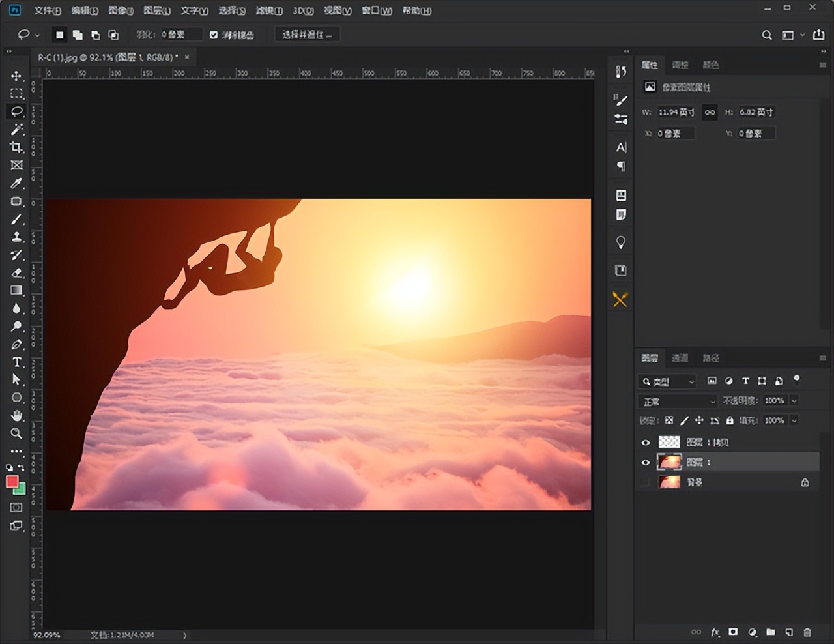The width and height of the screenshot is (834, 644).
Task: Expand the 不透明度 opacity dropdown arrow
Action: click(x=794, y=401)
